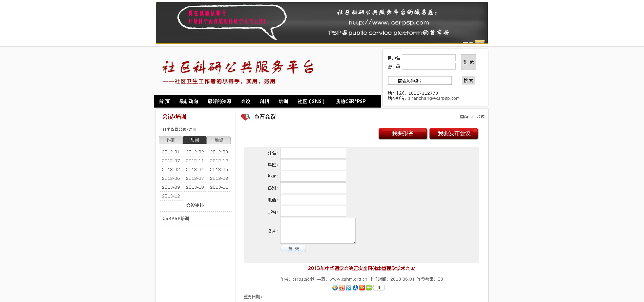
Task: Click the share count bubble showing 0
Action: [x=379, y=288]
